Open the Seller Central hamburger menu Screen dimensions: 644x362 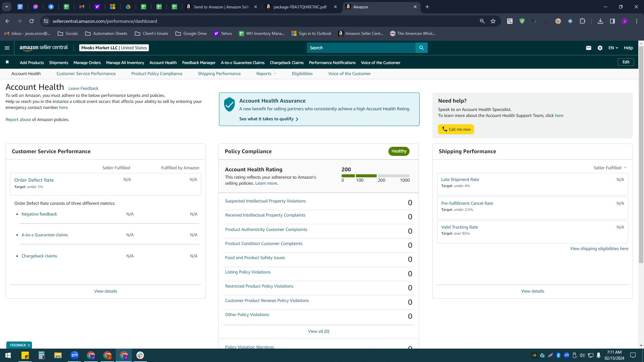tap(7, 48)
